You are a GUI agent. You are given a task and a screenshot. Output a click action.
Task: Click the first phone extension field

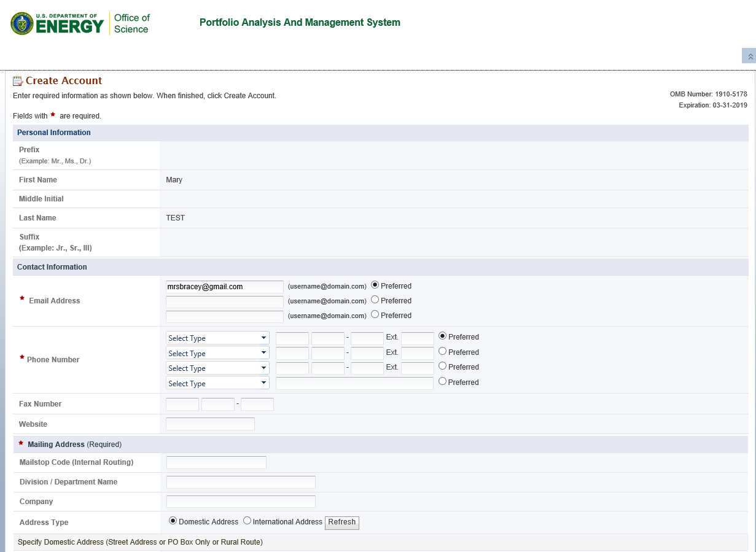418,338
